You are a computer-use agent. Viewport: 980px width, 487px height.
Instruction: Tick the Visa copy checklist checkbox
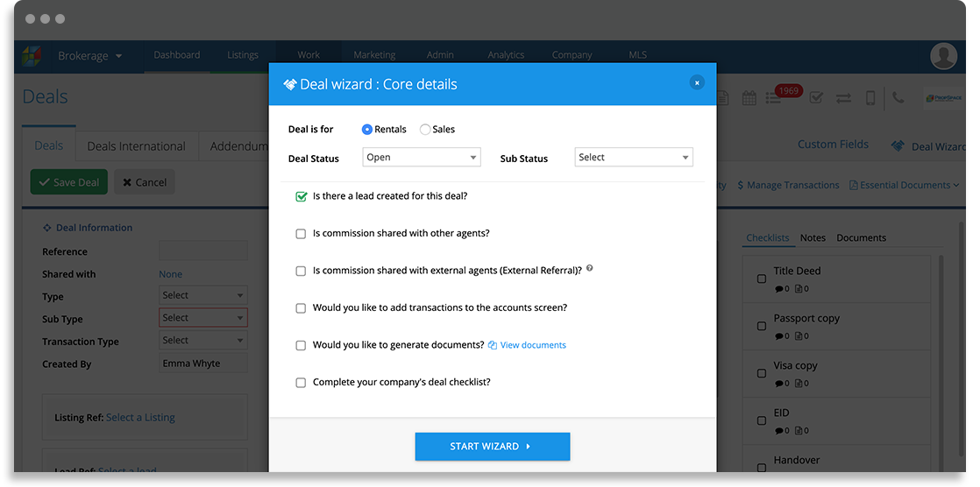pos(761,373)
